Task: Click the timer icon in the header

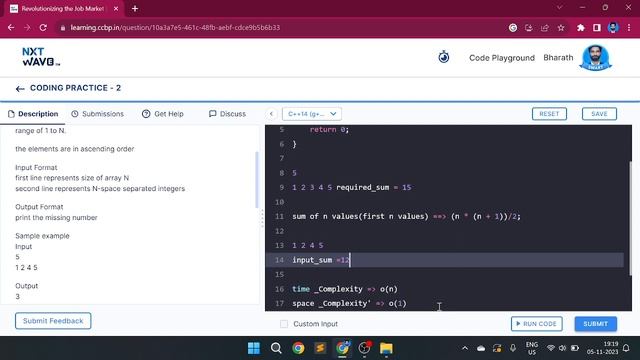Action: [x=444, y=57]
